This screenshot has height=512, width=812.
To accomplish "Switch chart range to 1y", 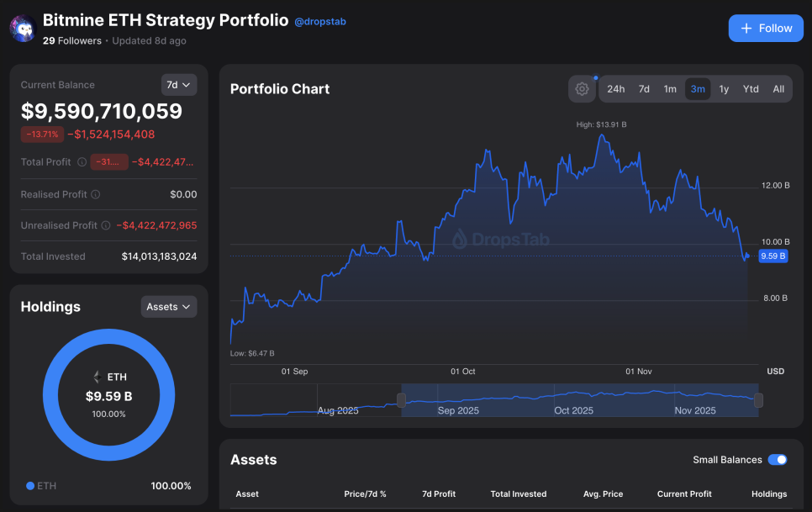I will [724, 89].
